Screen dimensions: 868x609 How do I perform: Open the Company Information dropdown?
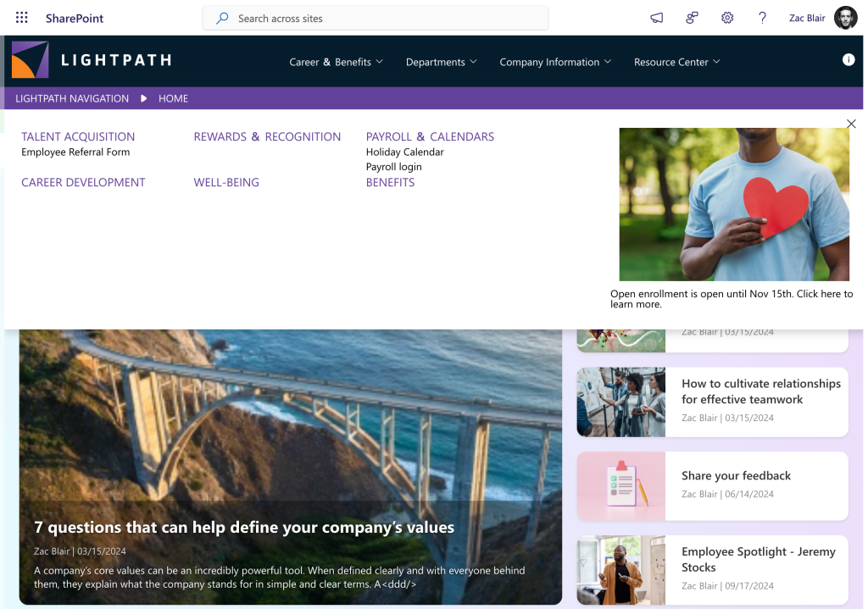[555, 62]
